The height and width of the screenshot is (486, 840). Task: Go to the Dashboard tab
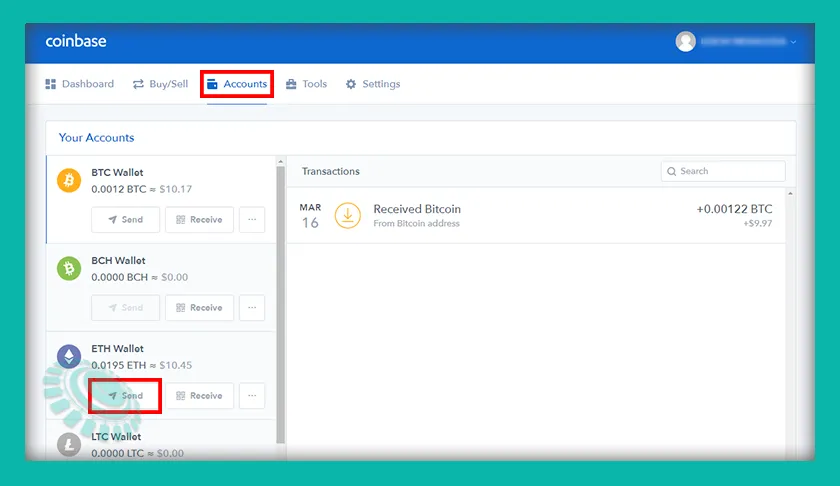click(x=80, y=84)
